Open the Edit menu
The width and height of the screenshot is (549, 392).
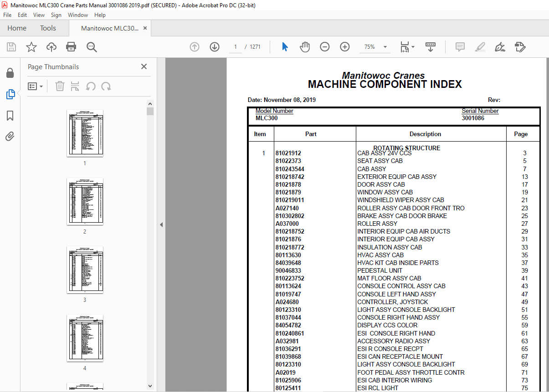click(x=23, y=15)
